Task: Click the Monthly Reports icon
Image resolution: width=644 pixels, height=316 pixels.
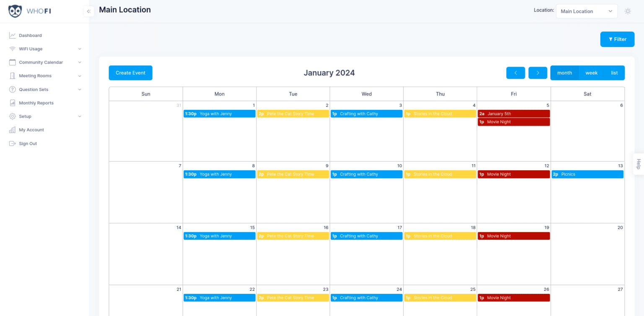Action: point(12,103)
